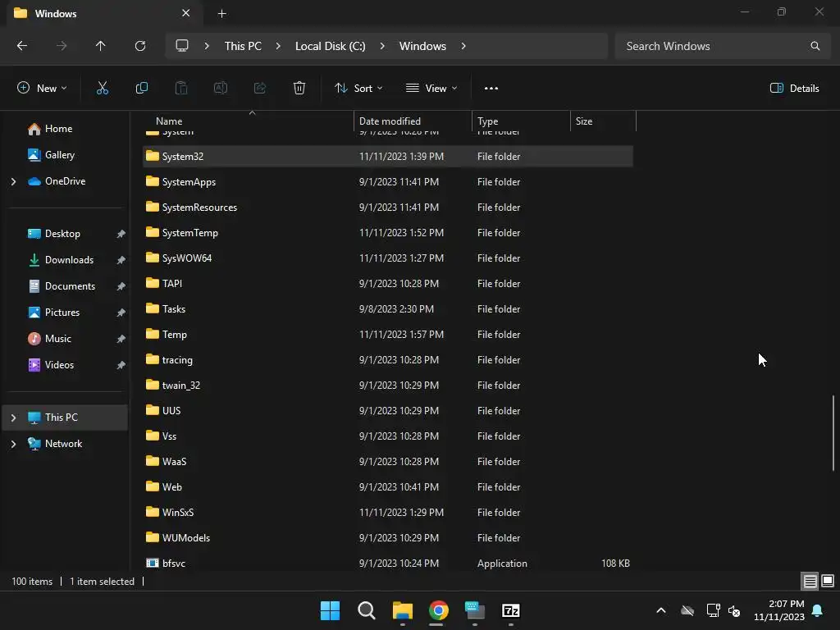This screenshot has height=630, width=840.
Task: Click the OneDrive tray cloud icon
Action: (687, 610)
